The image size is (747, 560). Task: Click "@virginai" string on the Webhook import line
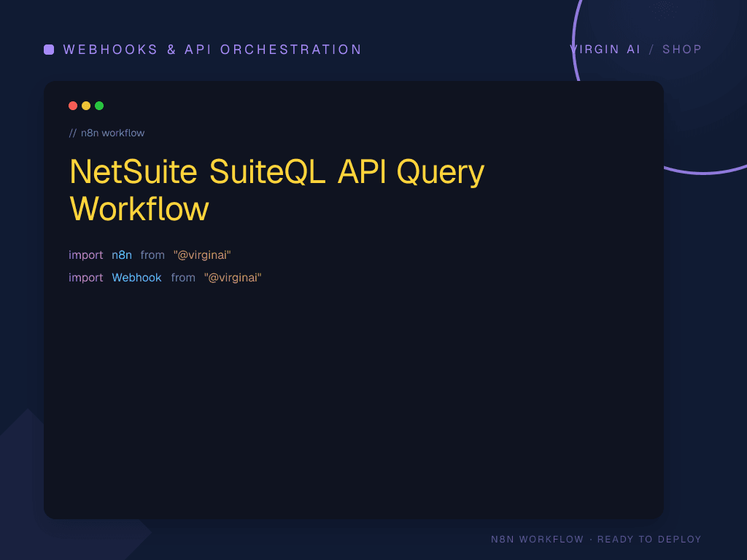pos(233,278)
